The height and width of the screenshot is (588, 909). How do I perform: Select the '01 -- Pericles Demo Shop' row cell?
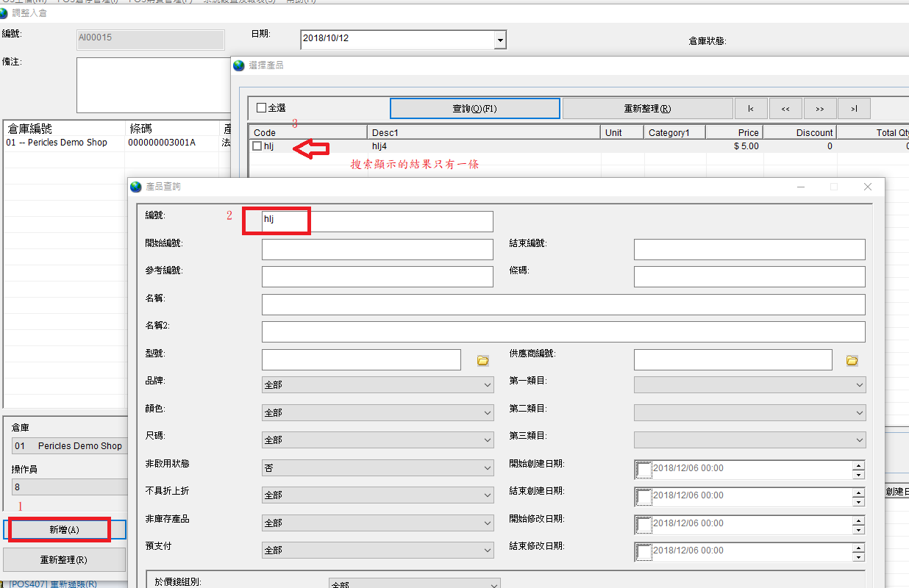tap(65, 143)
